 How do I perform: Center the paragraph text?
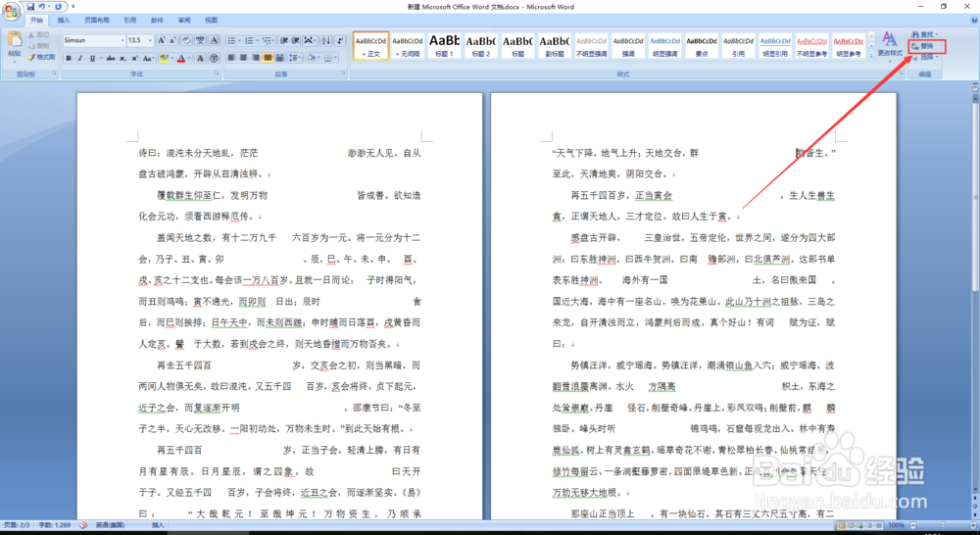point(243,58)
